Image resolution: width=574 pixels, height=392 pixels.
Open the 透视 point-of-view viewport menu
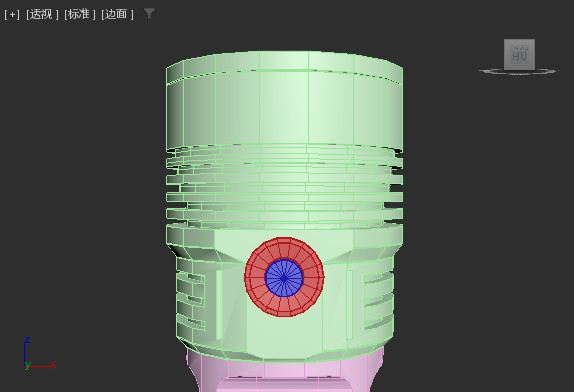42,14
